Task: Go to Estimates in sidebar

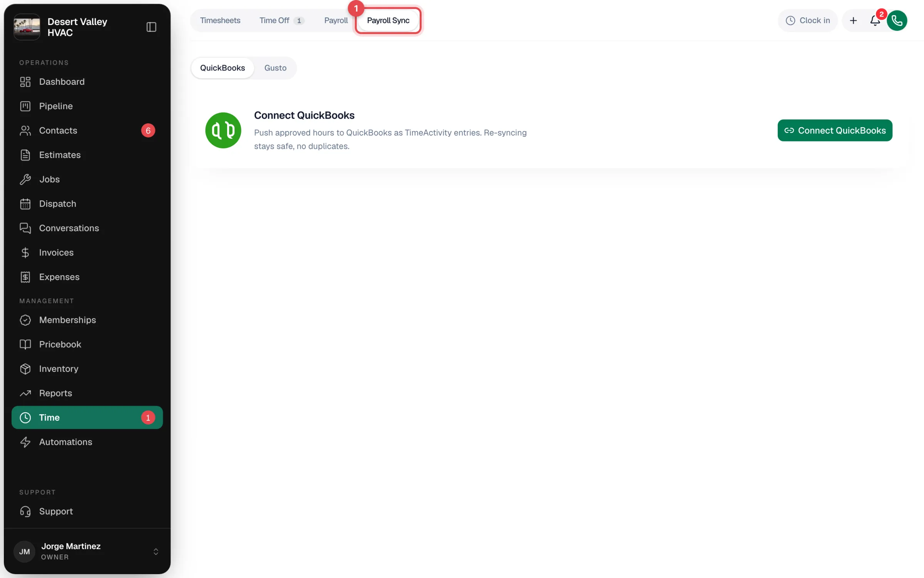Action: [x=87, y=155]
